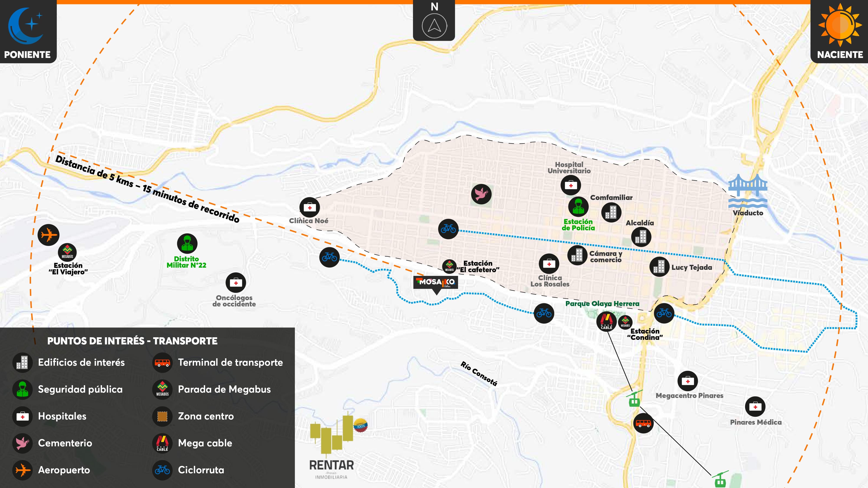
Task: Click the Zona centro legend swatch
Action: click(162, 416)
